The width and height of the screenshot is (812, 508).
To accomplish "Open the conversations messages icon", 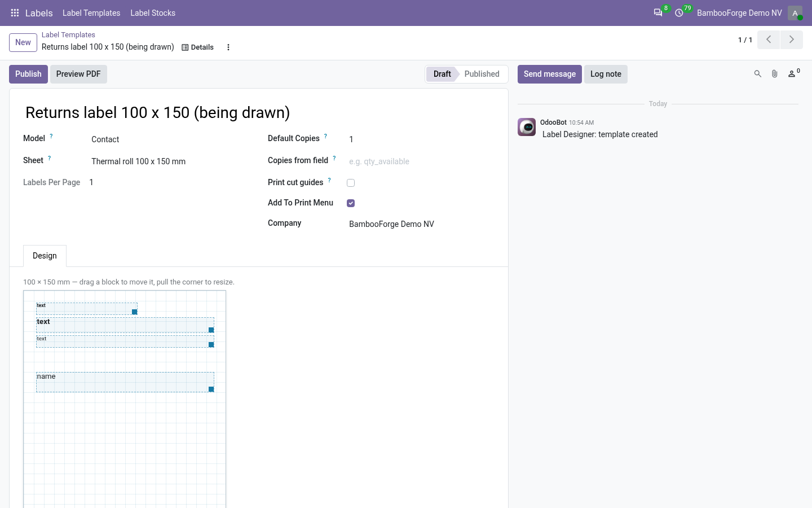I will [x=657, y=13].
